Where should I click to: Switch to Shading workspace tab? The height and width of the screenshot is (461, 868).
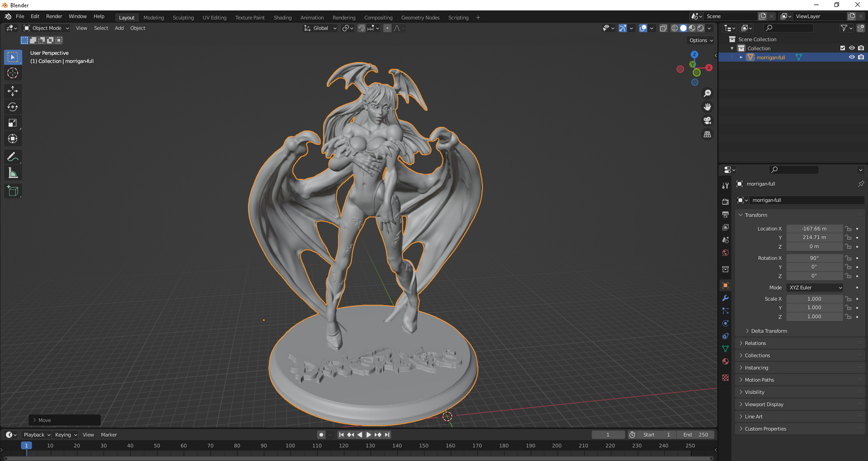(x=282, y=17)
